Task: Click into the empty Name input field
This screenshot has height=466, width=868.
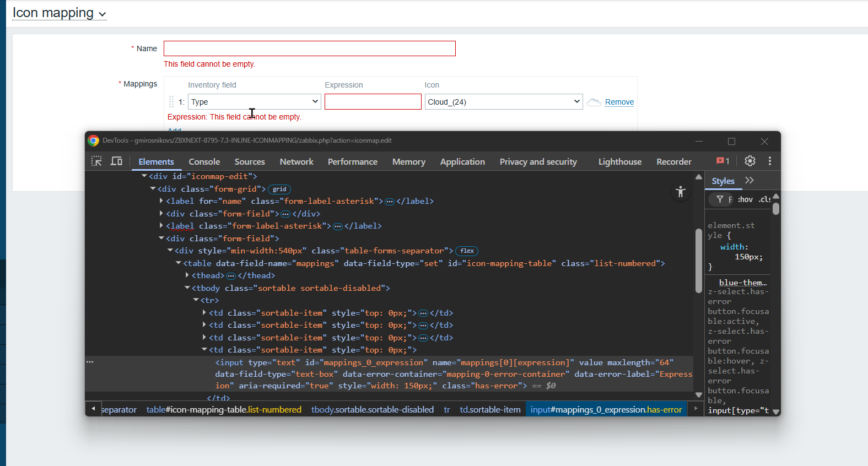Action: click(x=309, y=48)
